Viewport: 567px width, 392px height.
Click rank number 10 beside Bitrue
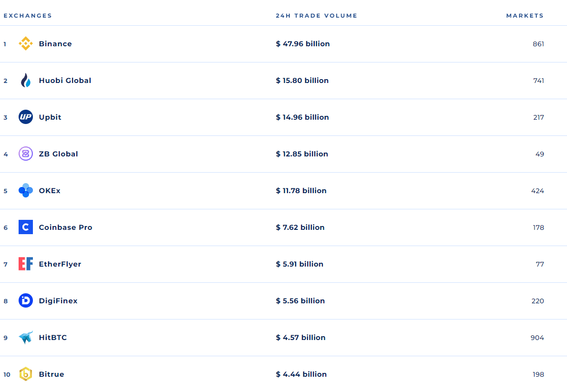coord(7,375)
